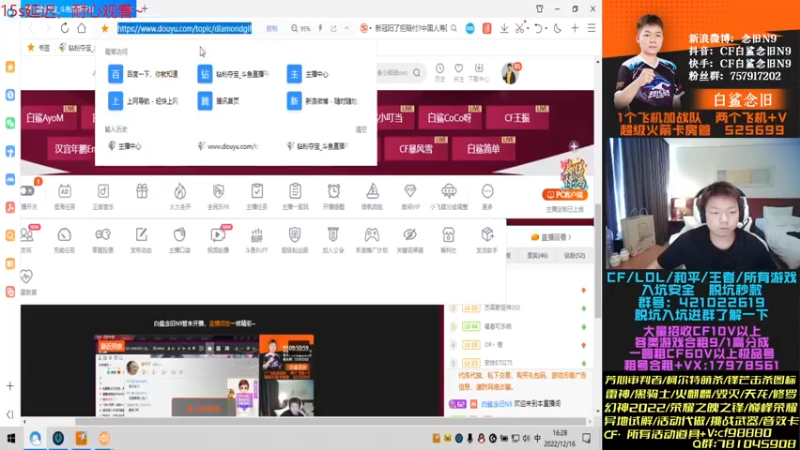
Task: Open 扬帆启航 sailboat icon
Action: [x=372, y=191]
